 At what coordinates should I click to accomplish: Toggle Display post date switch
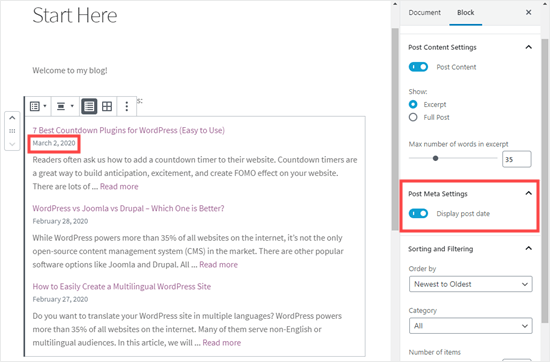click(418, 213)
